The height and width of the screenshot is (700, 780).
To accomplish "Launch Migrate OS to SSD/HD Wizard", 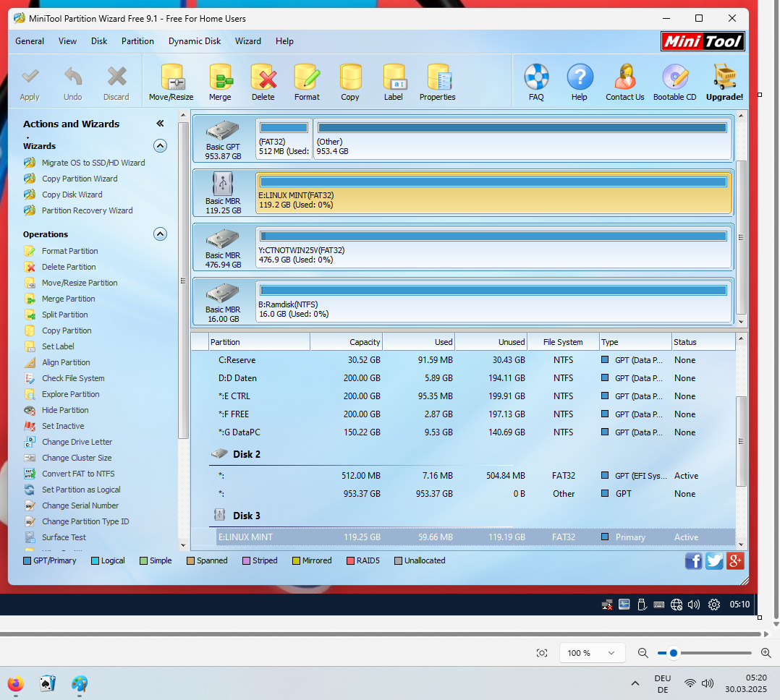I will coord(93,163).
